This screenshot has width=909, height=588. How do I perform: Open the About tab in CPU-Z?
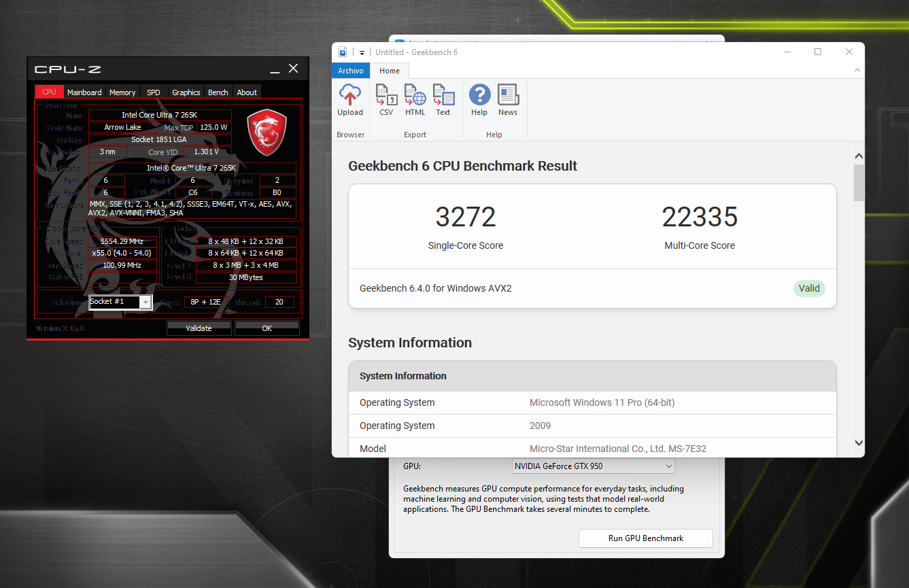pyautogui.click(x=247, y=92)
